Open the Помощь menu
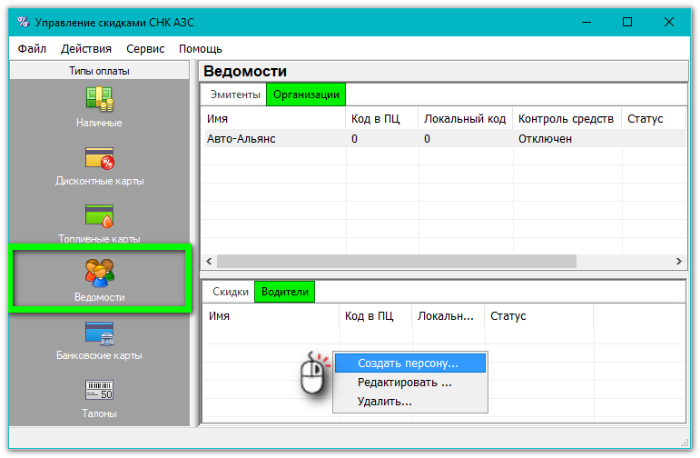The image size is (700, 458). click(200, 48)
